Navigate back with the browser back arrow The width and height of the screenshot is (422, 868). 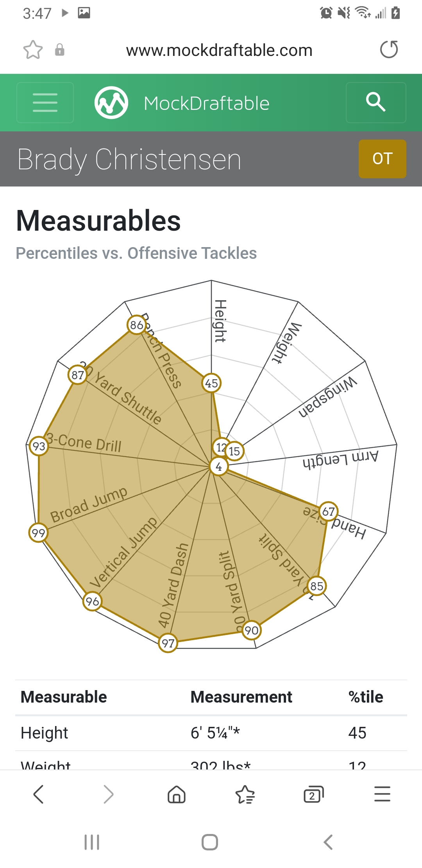(38, 794)
